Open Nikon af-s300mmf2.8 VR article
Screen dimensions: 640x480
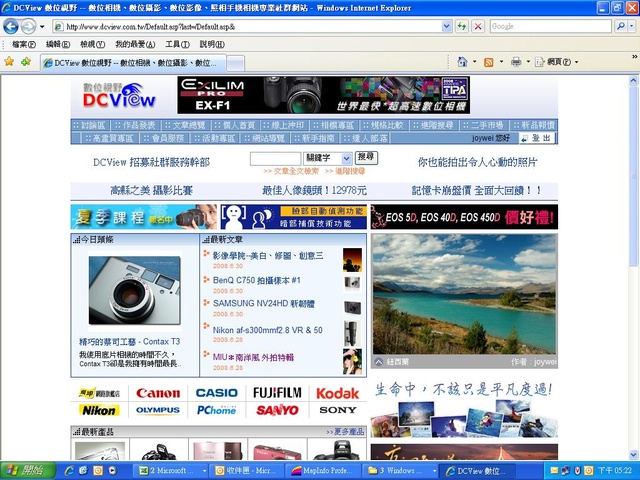[x=267, y=330]
